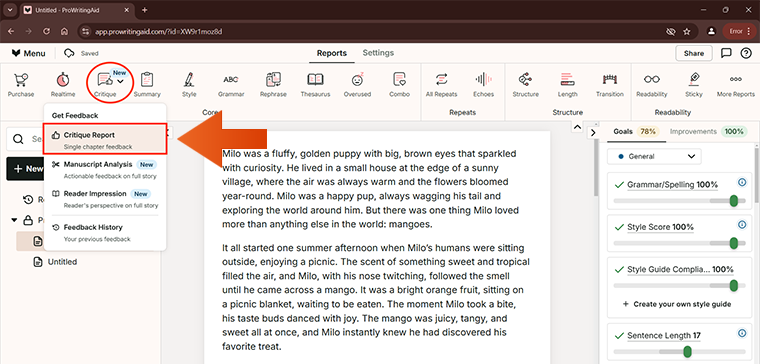This screenshot has height=364, width=760.
Task: Click the Style Score 100% label
Action: click(660, 227)
